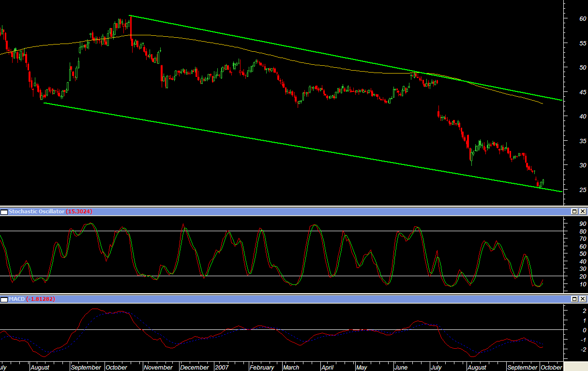Screen dimensions: 588x371
Task: Click the MACD value (-1.81282)
Action: click(41, 299)
